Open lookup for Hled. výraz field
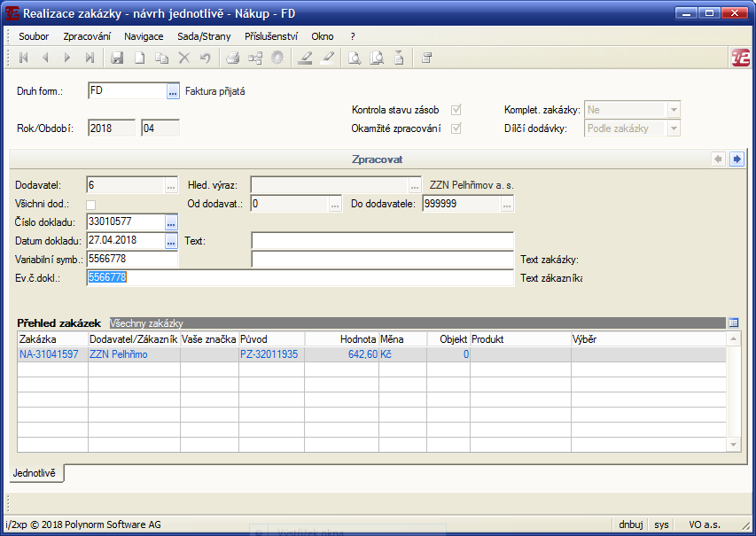Screen dimensions: 756x536 [415, 185]
